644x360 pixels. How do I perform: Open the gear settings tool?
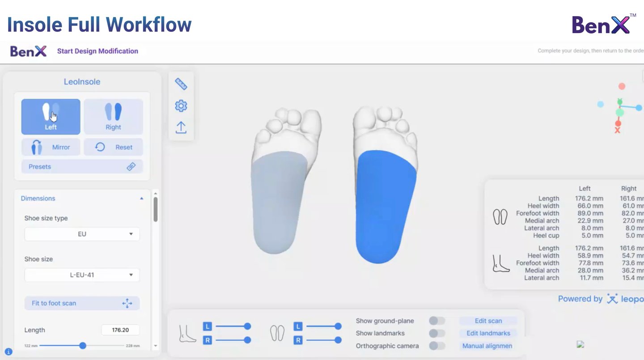(181, 106)
